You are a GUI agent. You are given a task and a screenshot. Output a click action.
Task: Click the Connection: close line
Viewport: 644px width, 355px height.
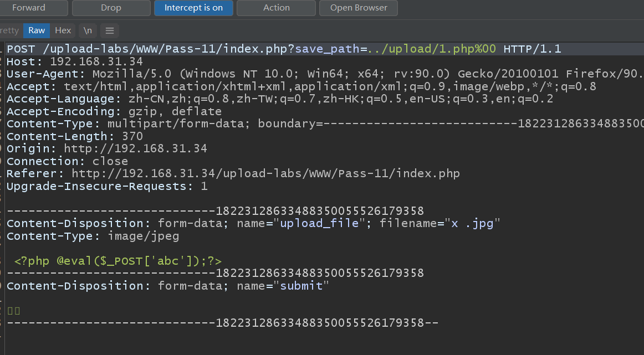67,161
